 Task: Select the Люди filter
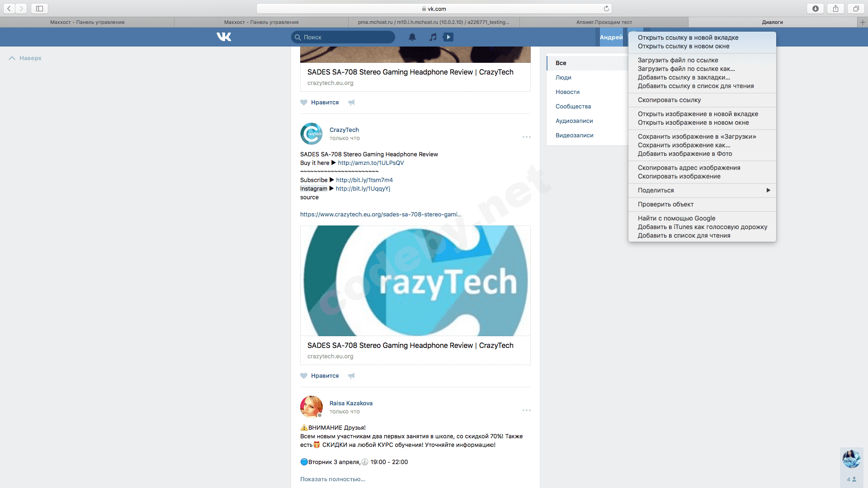pyautogui.click(x=563, y=77)
